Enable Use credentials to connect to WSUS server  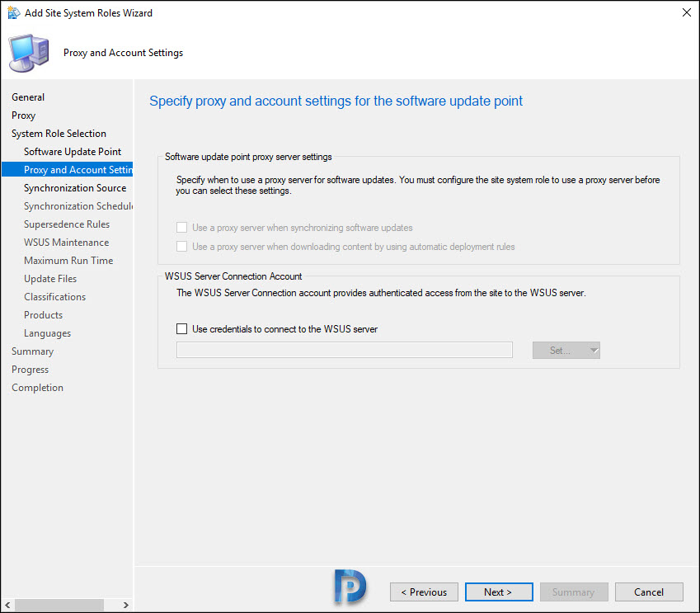181,329
